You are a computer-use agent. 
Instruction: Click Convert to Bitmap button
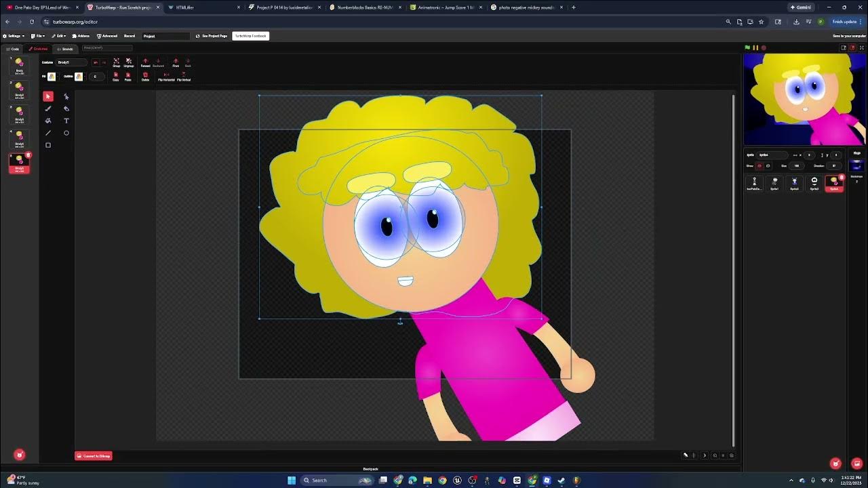coord(94,456)
